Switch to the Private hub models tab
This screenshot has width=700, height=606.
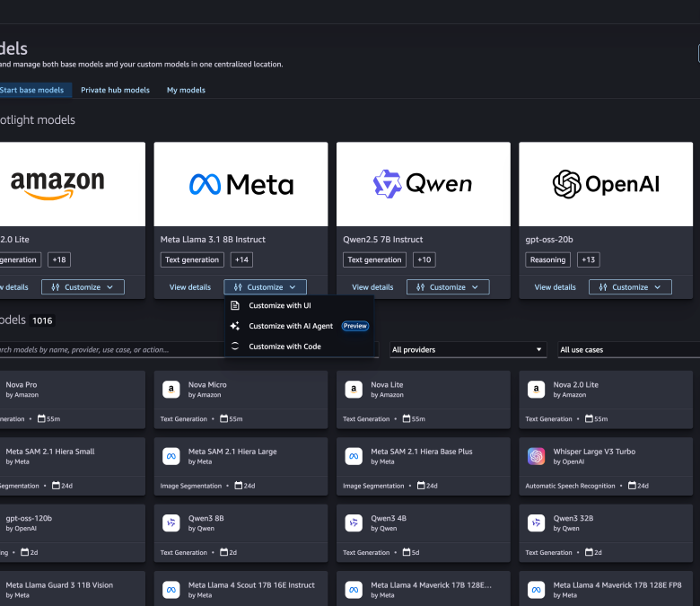115,90
